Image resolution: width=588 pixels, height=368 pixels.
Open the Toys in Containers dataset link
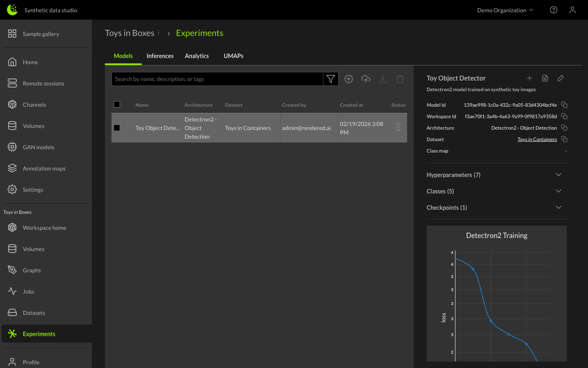pyautogui.click(x=537, y=139)
